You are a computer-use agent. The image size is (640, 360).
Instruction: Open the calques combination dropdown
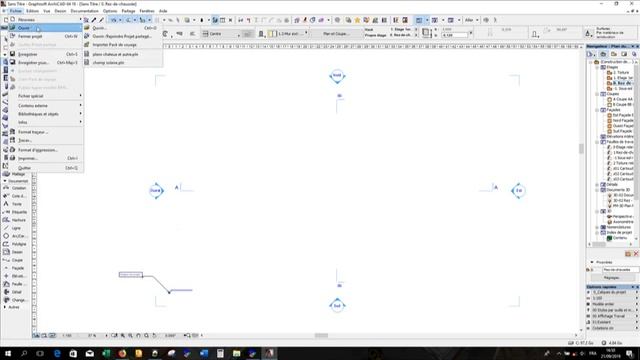613,292
